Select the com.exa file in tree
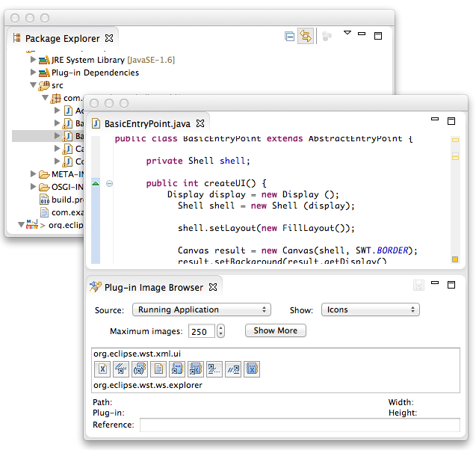The image size is (476, 450). click(x=62, y=212)
